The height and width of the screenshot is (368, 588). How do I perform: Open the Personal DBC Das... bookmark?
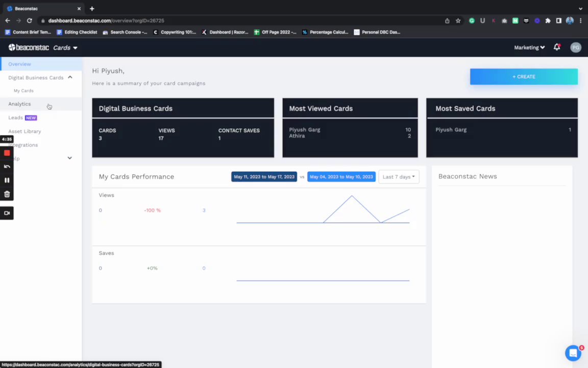377,32
